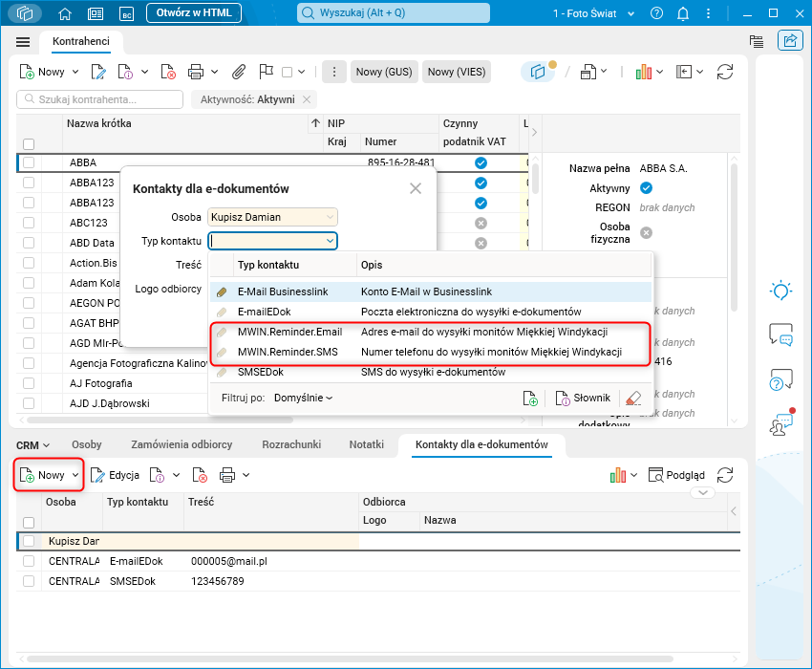
Task: Open the chat bubble icon in sidebar
Action: [x=780, y=334]
